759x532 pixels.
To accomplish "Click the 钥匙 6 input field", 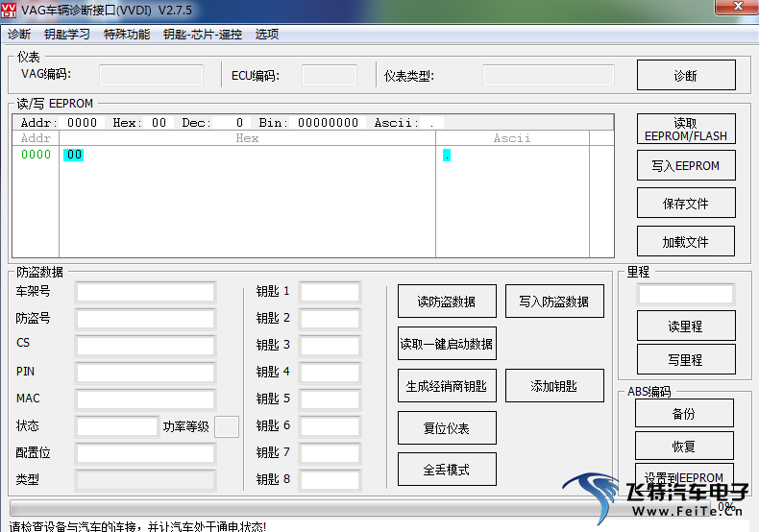I will pos(330,426).
